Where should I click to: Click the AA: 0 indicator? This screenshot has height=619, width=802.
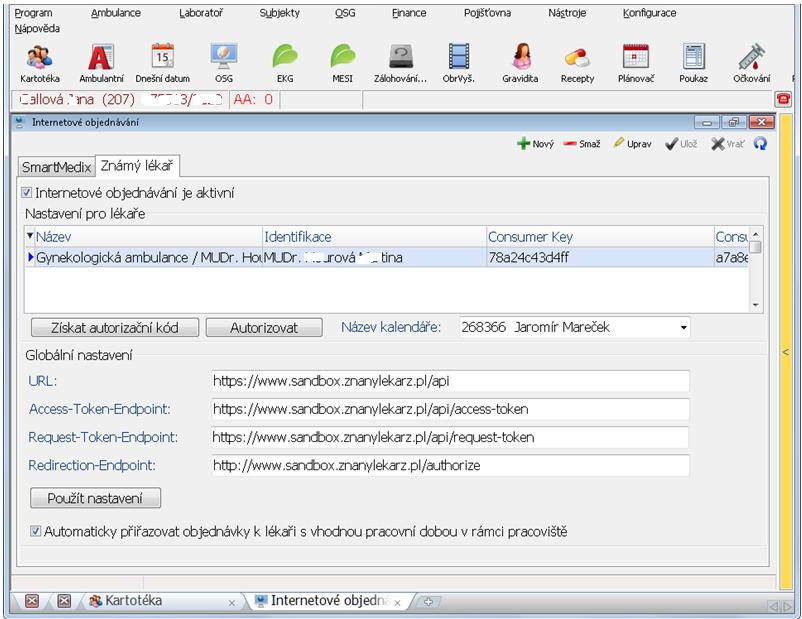[x=254, y=100]
